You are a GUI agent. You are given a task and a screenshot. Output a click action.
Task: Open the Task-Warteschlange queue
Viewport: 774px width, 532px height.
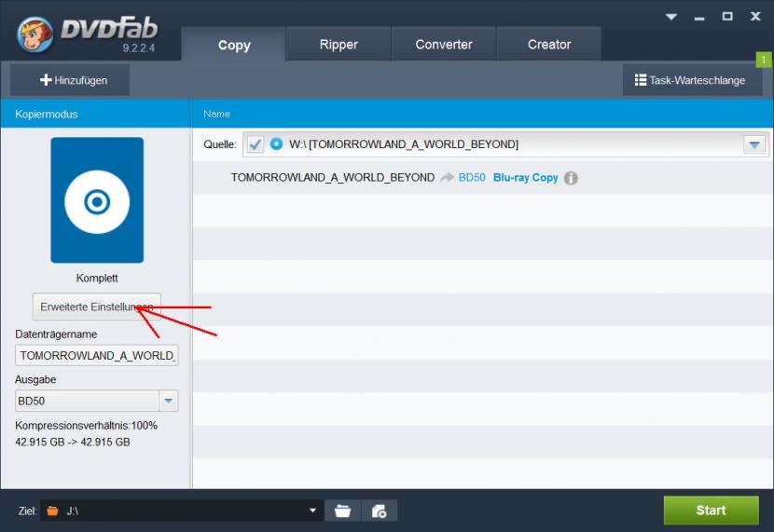tap(692, 80)
